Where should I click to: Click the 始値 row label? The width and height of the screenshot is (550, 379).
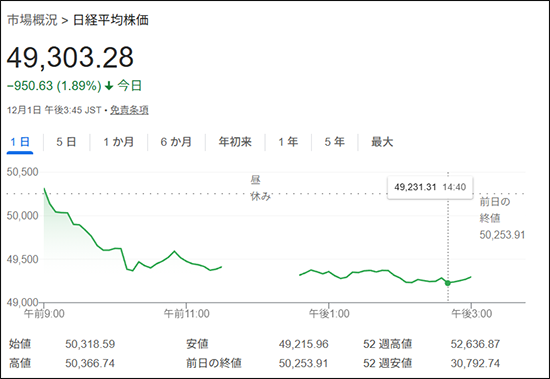20,344
